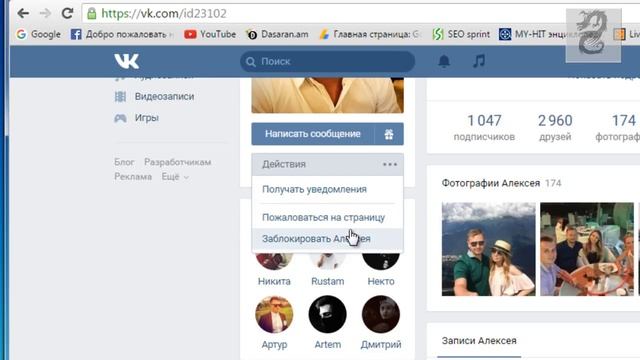Open friend 'Rustam'
Viewport: 640px width, 360px height.
click(x=327, y=281)
